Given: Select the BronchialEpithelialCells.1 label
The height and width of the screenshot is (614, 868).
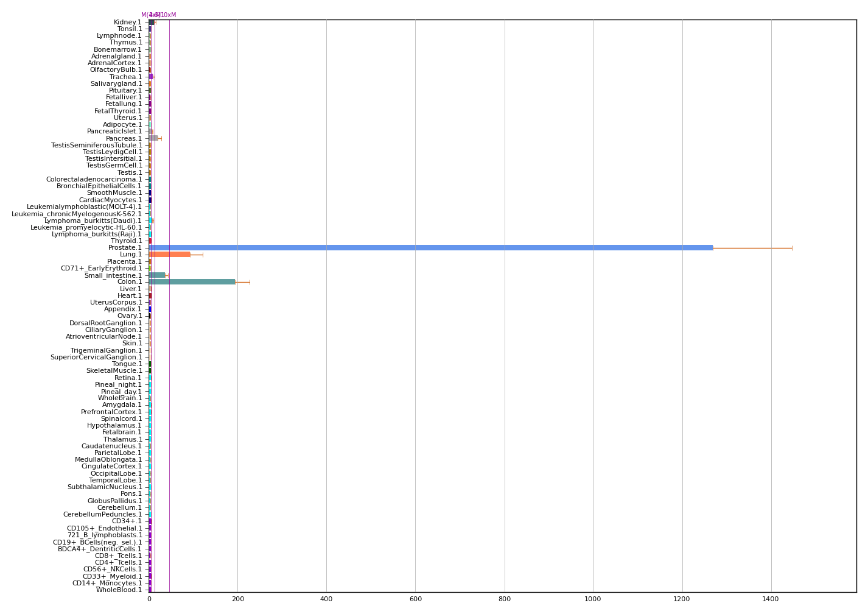Looking at the screenshot, I should 99,186.
